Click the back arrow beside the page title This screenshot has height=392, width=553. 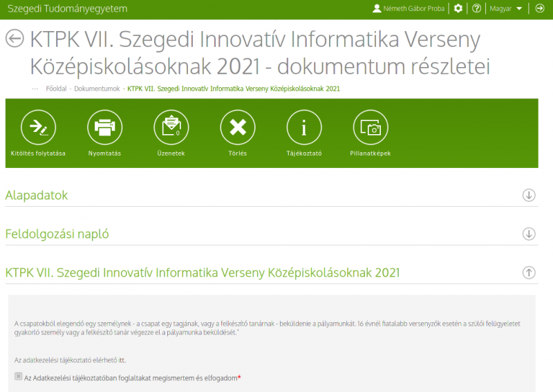(x=15, y=39)
